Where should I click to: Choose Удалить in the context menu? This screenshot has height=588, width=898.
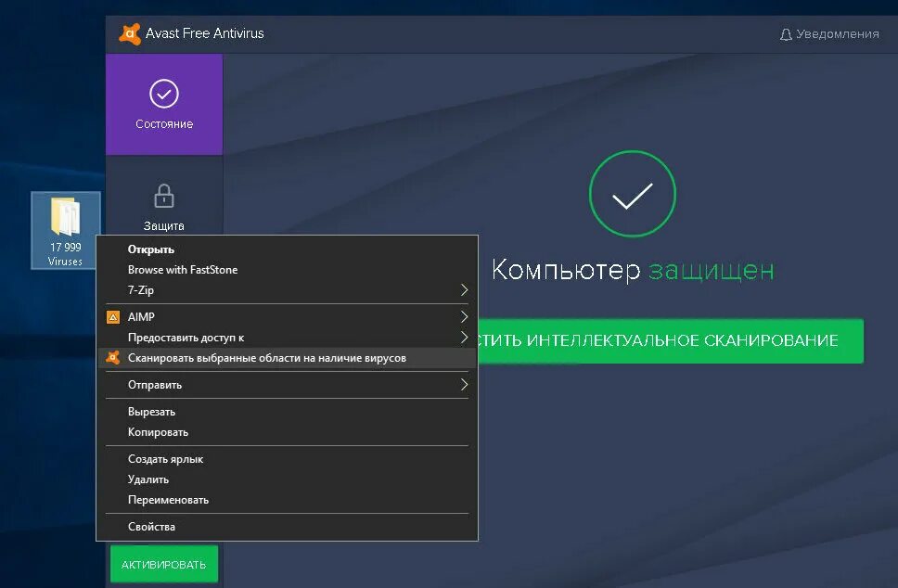[x=287, y=479]
